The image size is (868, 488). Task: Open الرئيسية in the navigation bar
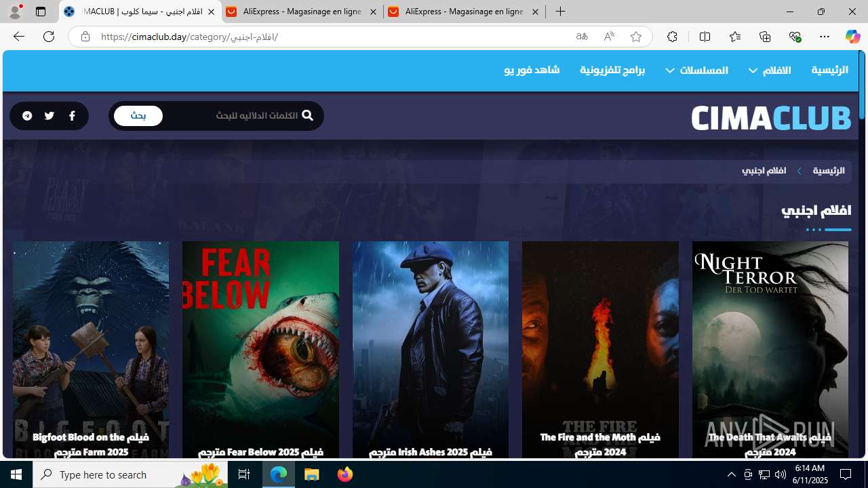click(x=829, y=70)
